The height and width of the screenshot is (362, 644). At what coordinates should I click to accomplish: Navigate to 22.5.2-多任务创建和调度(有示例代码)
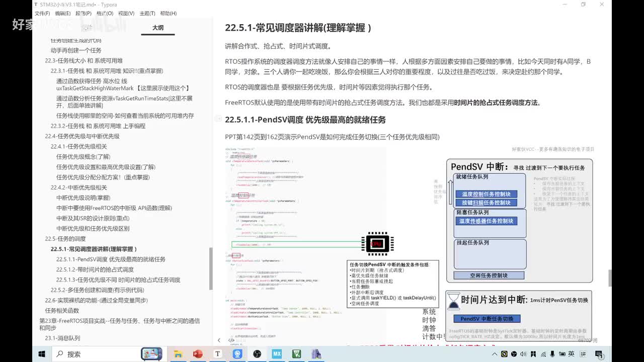(x=97, y=290)
